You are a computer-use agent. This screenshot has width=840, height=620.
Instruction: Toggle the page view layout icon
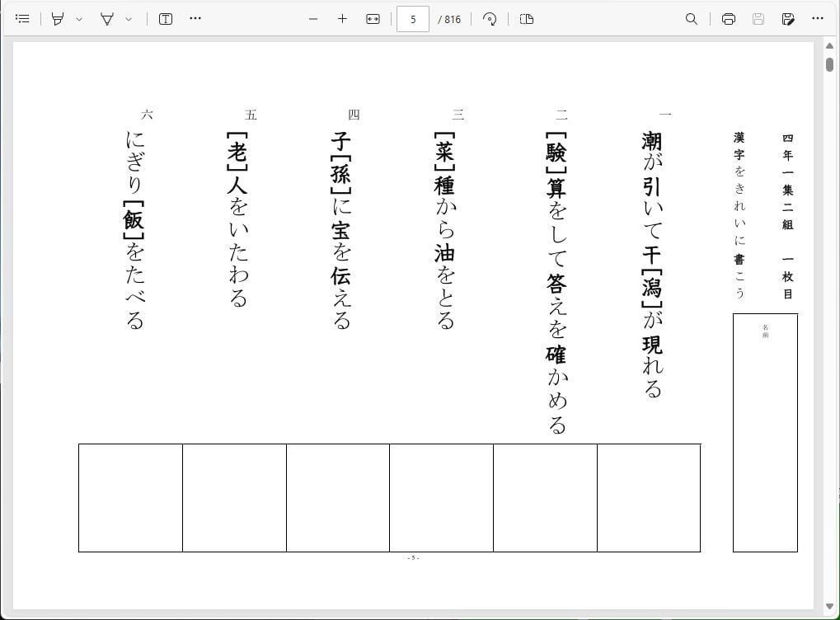527,19
